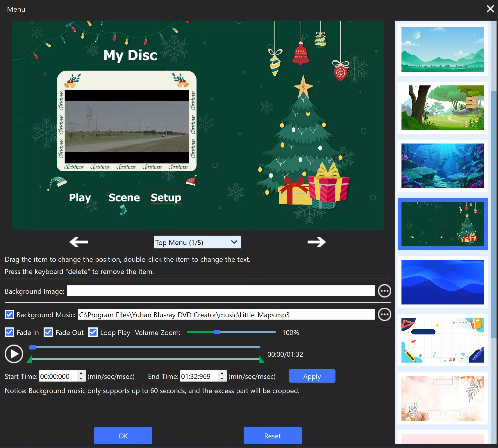Select the green start trim marker
498x448 pixels.
point(29,360)
